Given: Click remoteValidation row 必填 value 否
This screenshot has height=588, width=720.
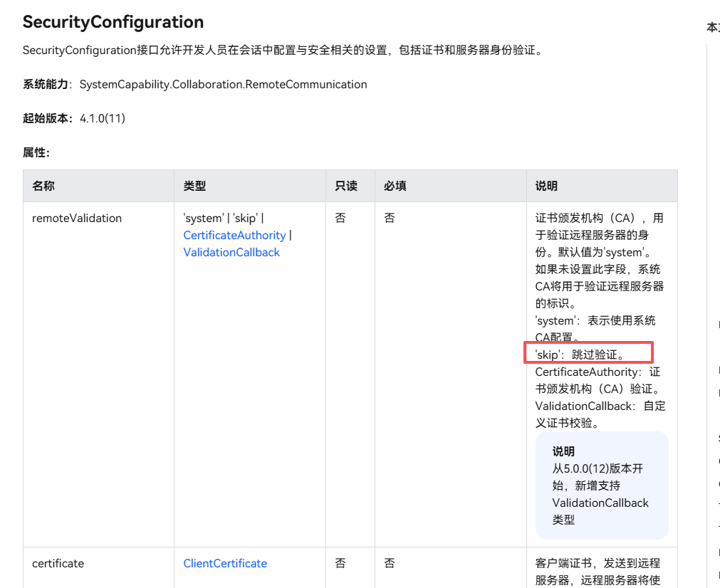Looking at the screenshot, I should [x=390, y=218].
